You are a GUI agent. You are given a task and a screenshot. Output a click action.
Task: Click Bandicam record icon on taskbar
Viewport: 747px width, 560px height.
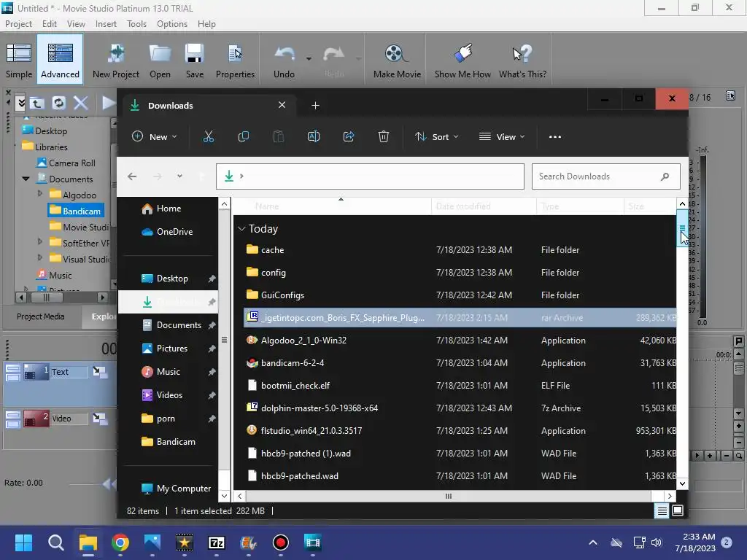(x=281, y=542)
